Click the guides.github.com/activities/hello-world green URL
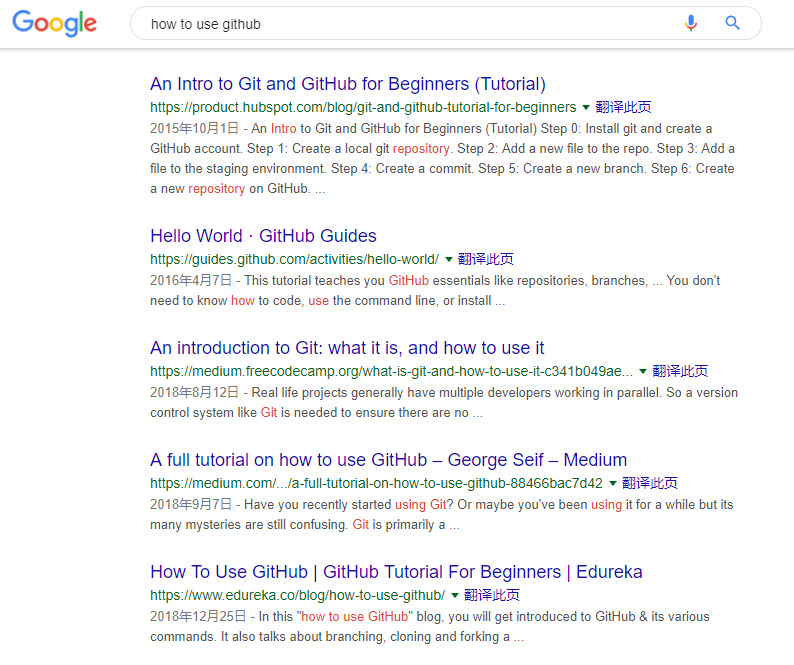 pos(295,259)
